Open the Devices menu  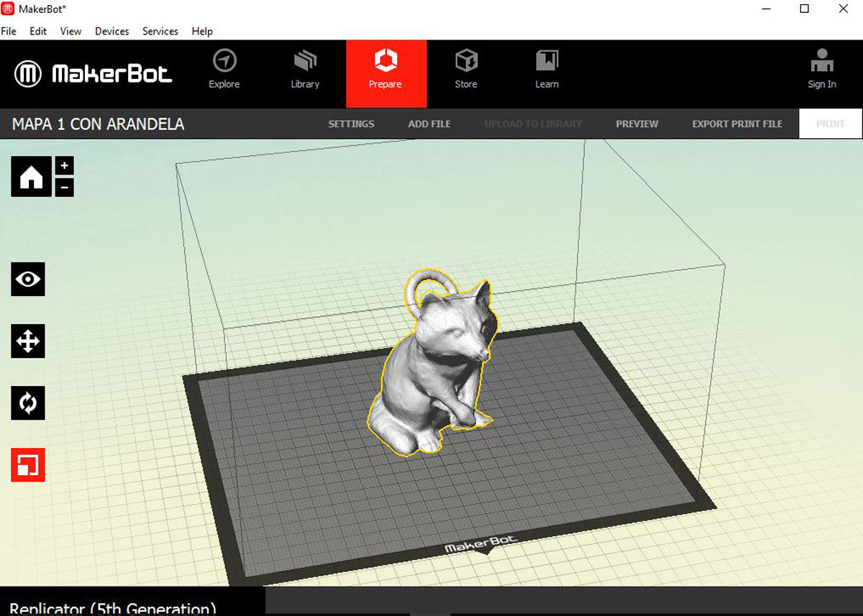(112, 32)
